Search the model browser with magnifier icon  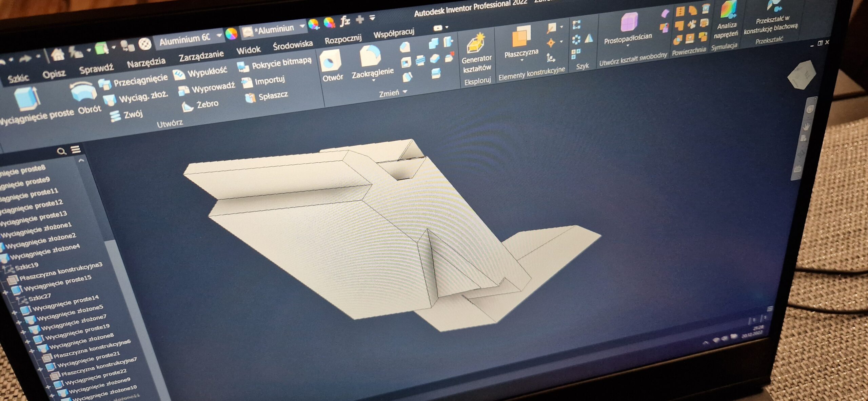click(61, 151)
